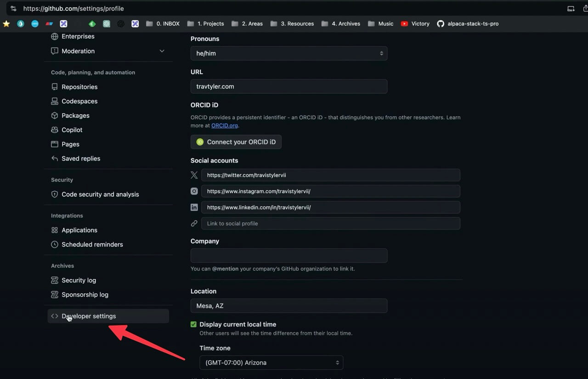
Task: Open the Music bookmarks folder
Action: [380, 23]
